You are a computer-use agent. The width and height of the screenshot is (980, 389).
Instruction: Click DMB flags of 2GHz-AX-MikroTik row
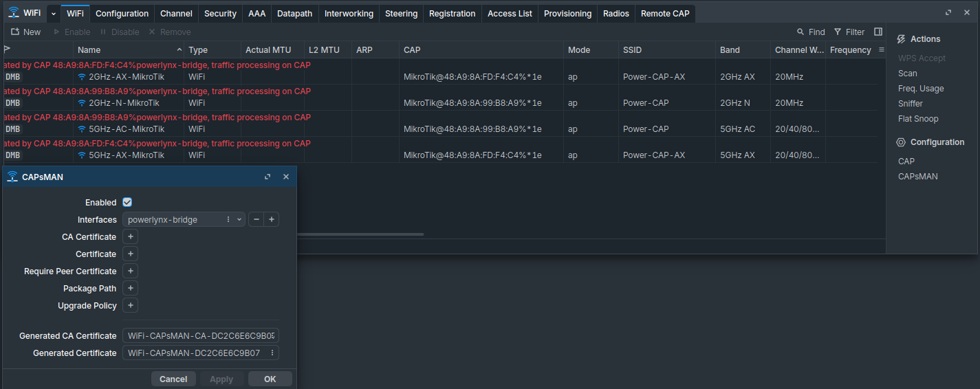[x=13, y=77]
